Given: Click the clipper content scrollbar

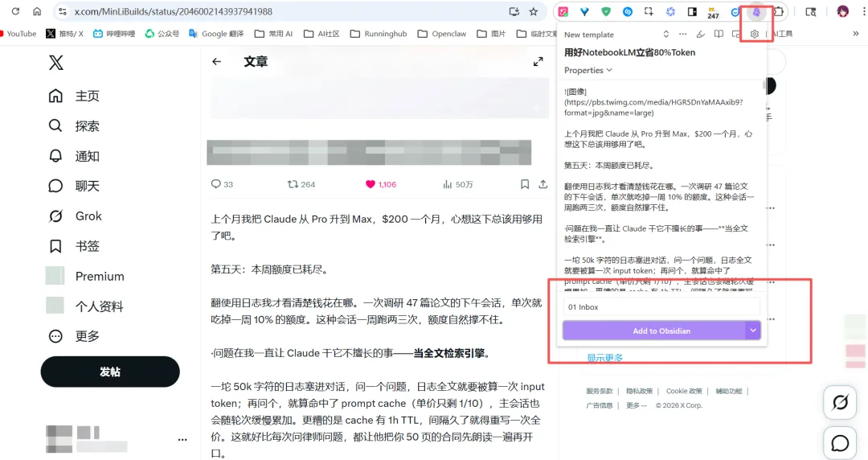Looking at the screenshot, I should point(764,84).
